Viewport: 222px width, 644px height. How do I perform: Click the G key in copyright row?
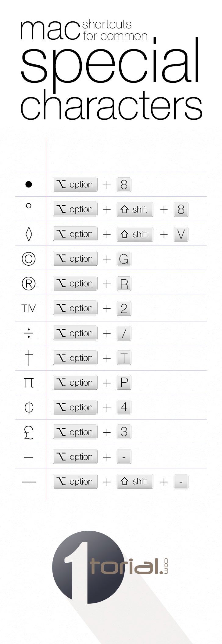(124, 259)
